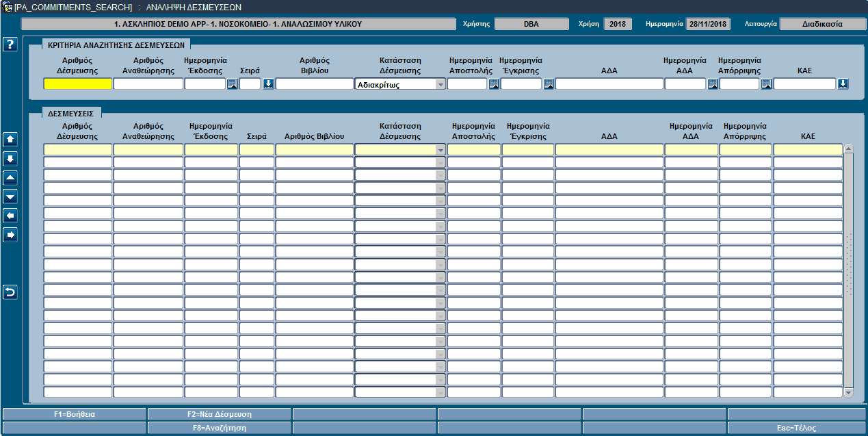Click the ΑΣΚΛΗΠΙΟΣ DEMO organization header bar
Screen dimensions: 868x436
239,24
